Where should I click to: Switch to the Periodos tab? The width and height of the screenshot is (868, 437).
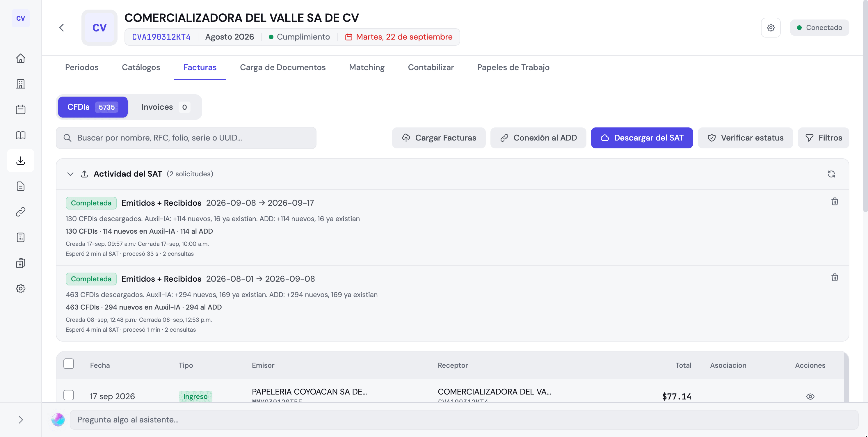click(82, 67)
